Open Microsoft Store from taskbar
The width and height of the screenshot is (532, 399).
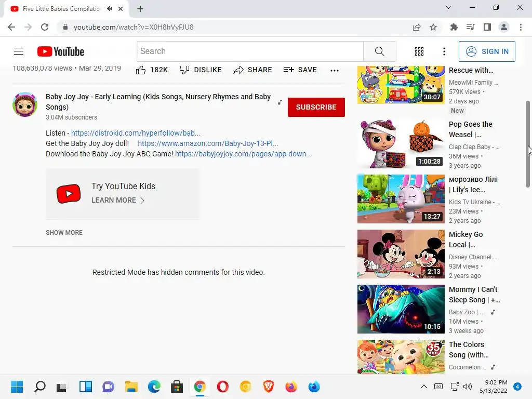pos(177,387)
